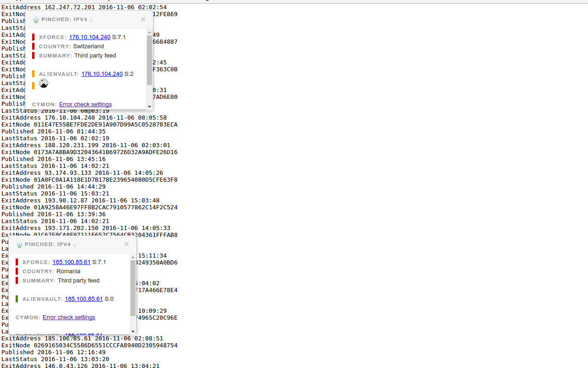Click the country value 'Romania'
This screenshot has width=588, height=368.
pos(68,271)
